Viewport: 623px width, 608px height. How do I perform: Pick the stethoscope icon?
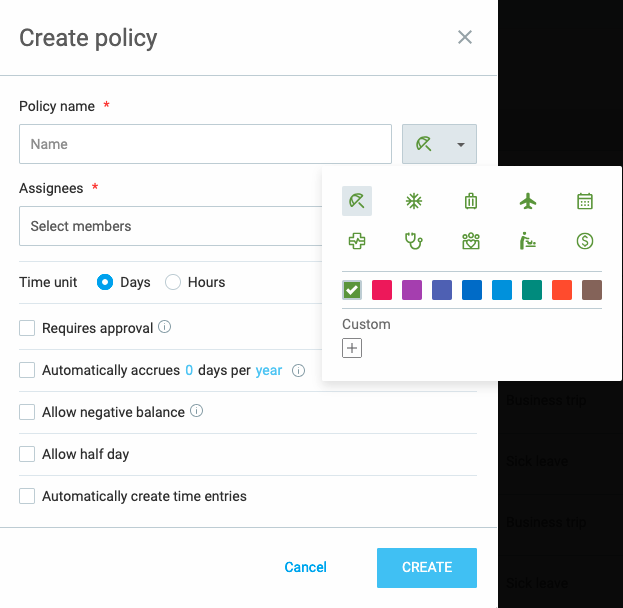(413, 241)
